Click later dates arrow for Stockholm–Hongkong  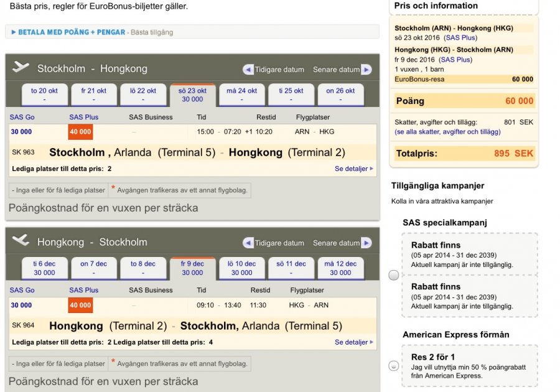(x=366, y=70)
